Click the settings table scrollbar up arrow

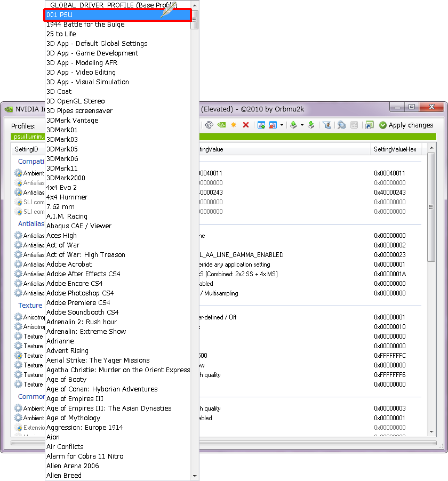coord(431,148)
